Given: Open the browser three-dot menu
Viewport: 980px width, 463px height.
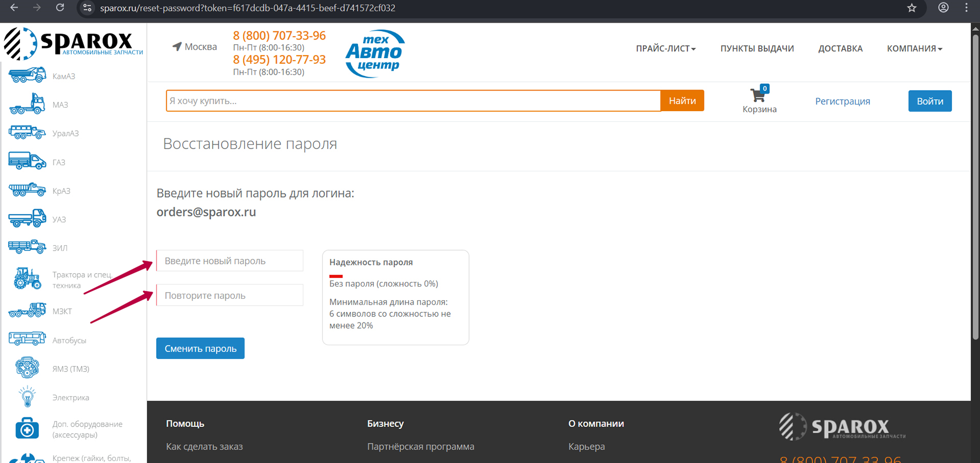Looking at the screenshot, I should coord(966,8).
